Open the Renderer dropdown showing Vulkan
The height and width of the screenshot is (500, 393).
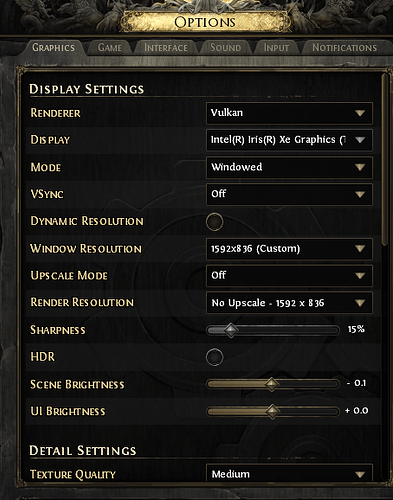coord(289,113)
